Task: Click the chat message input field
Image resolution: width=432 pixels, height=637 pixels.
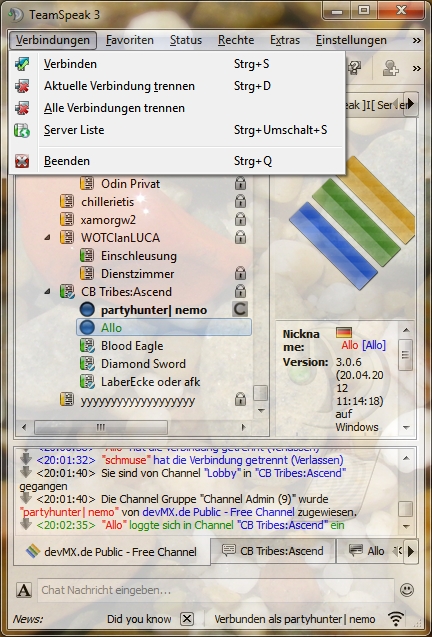Action: point(216,590)
